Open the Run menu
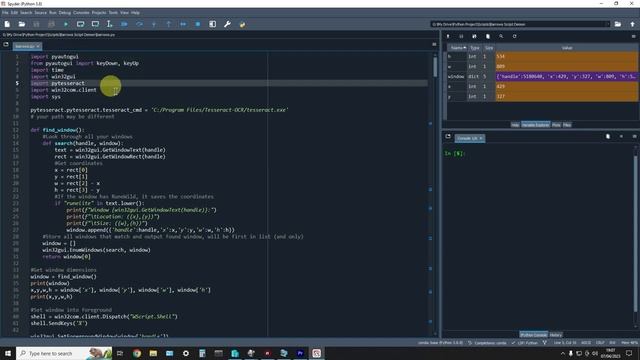640x360 pixels. 53,13
